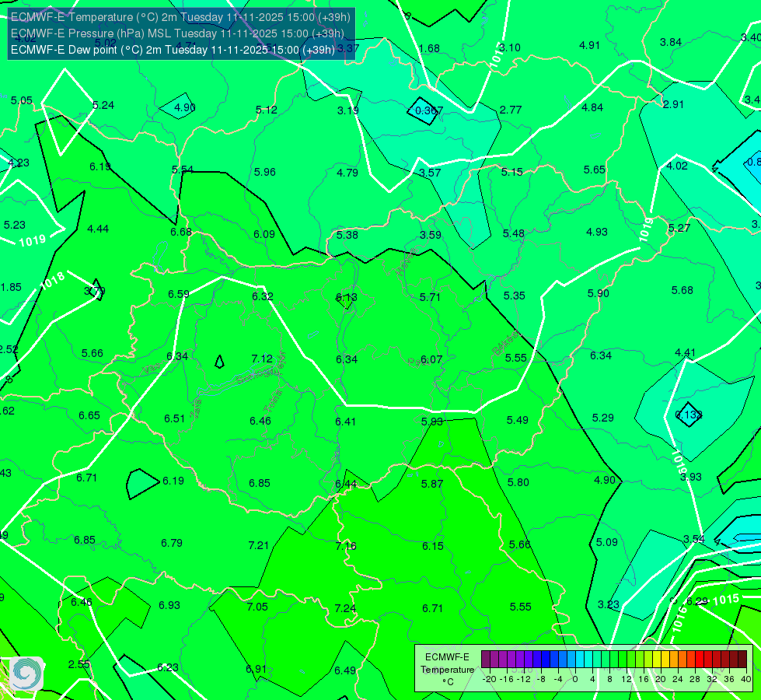Click the cyan legend swatch above 0
Viewport: 761px width, 700px height.
(579, 660)
